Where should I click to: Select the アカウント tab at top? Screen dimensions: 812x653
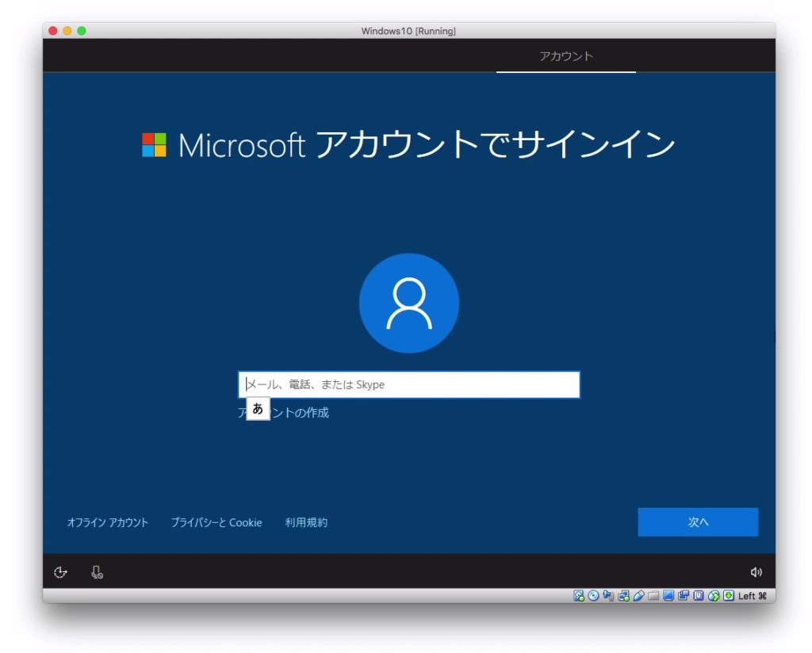pyautogui.click(x=566, y=56)
